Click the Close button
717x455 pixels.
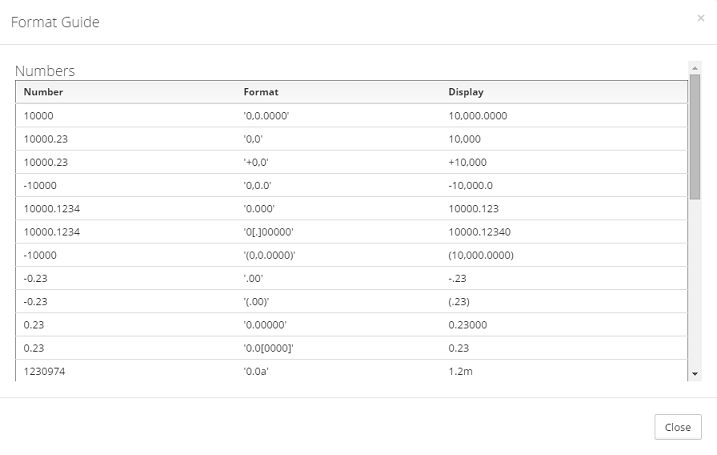pyautogui.click(x=678, y=427)
